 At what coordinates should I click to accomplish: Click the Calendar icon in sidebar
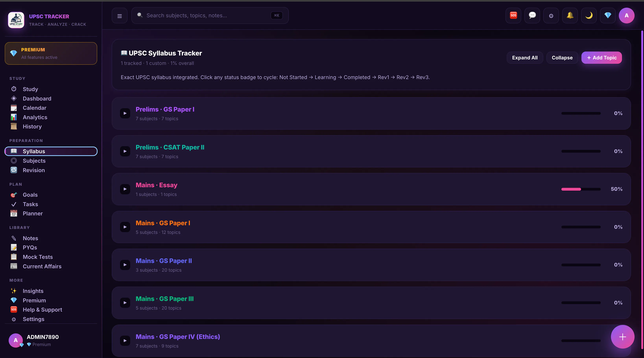click(x=14, y=108)
